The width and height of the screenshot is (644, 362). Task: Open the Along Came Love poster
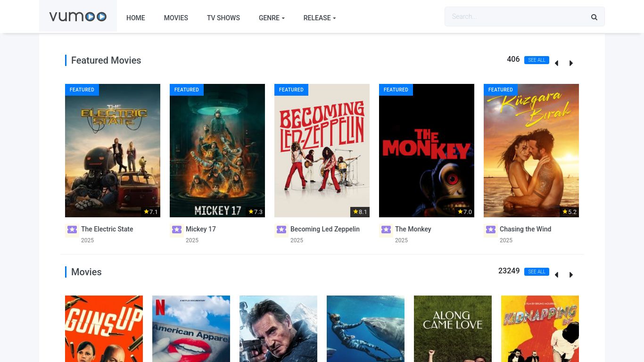click(x=453, y=329)
